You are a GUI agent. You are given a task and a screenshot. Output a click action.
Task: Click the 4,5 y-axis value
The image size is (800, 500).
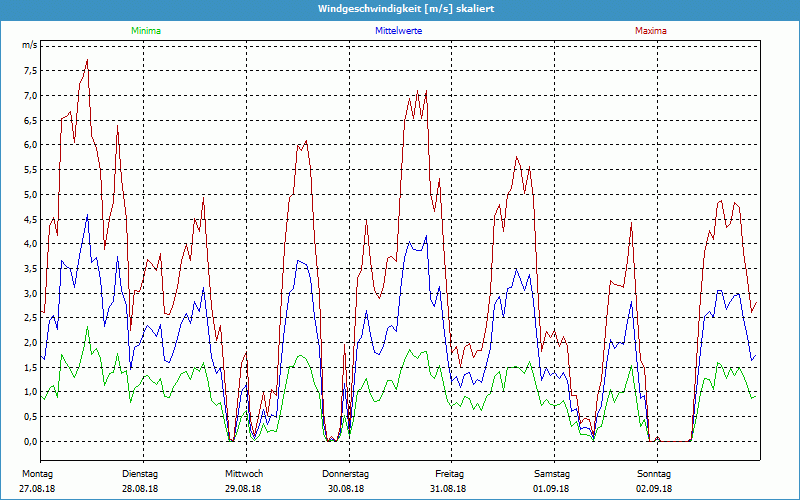30,219
